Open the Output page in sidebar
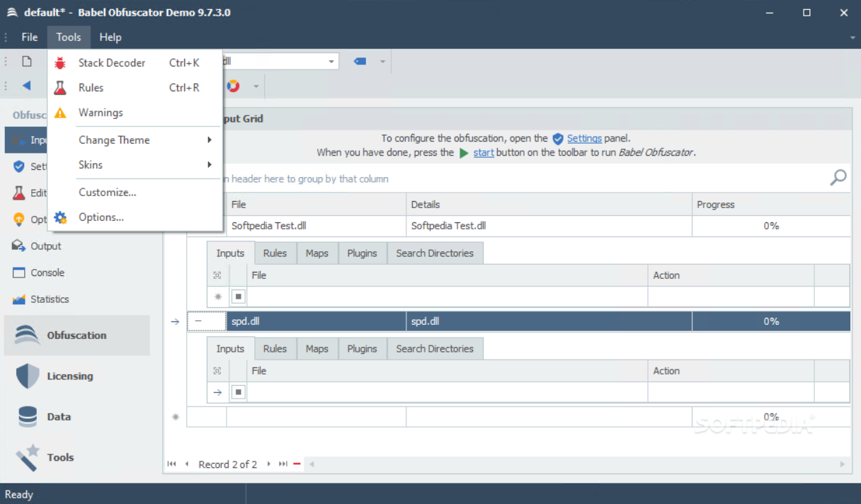 click(46, 246)
